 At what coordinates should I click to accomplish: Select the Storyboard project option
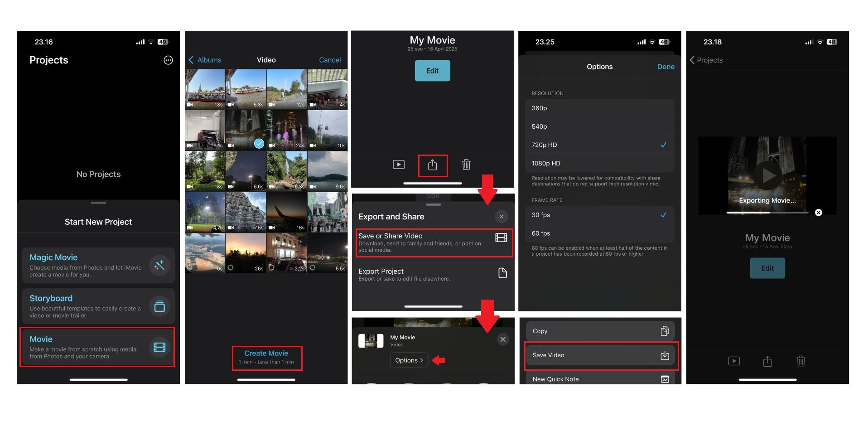[98, 306]
